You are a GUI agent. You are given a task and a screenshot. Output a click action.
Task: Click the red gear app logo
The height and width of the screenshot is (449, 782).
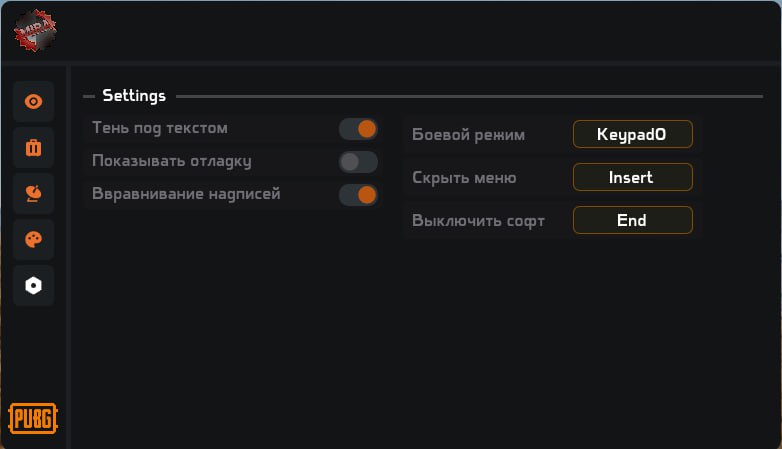pos(36,30)
